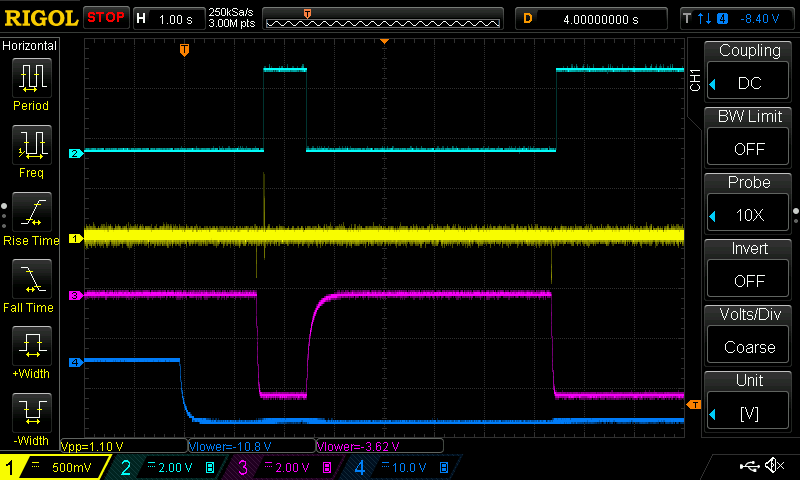Click the Horizontal menu title

tap(29, 46)
